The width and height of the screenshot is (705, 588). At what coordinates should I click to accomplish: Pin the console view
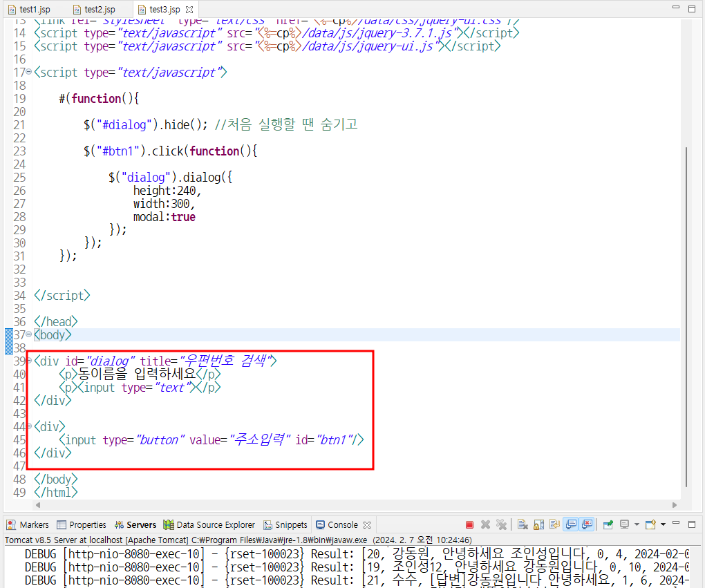[x=608, y=524]
